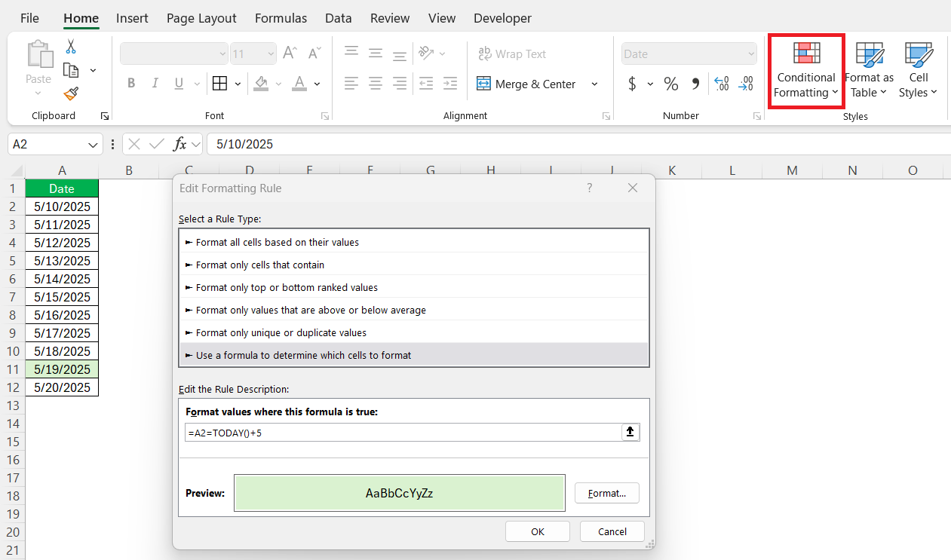Screen dimensions: 951x560
Task: Click OK in Edit Formatting Rule
Action: click(538, 531)
